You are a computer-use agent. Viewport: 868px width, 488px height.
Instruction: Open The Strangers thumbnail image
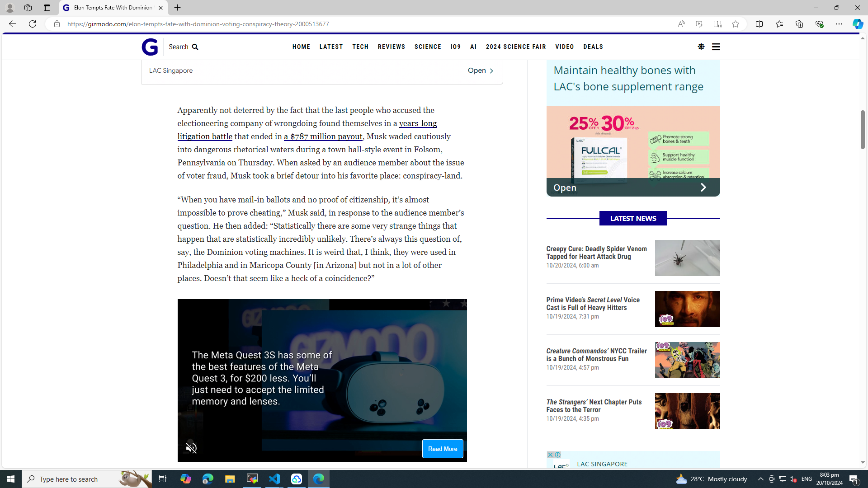pyautogui.click(x=687, y=411)
